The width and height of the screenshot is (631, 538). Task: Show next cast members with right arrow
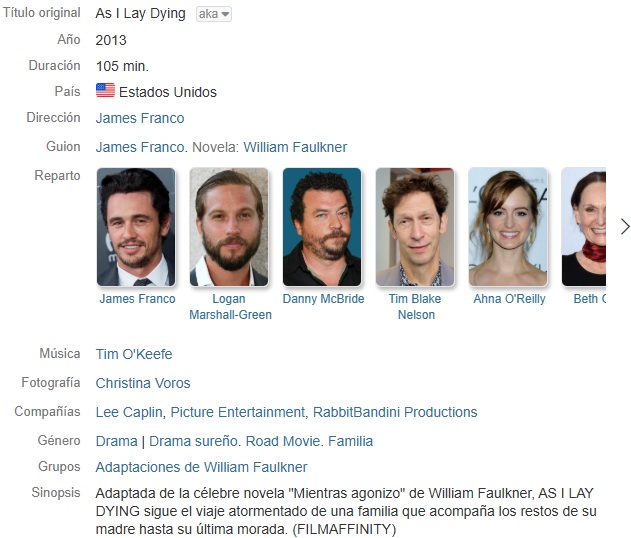click(x=624, y=227)
